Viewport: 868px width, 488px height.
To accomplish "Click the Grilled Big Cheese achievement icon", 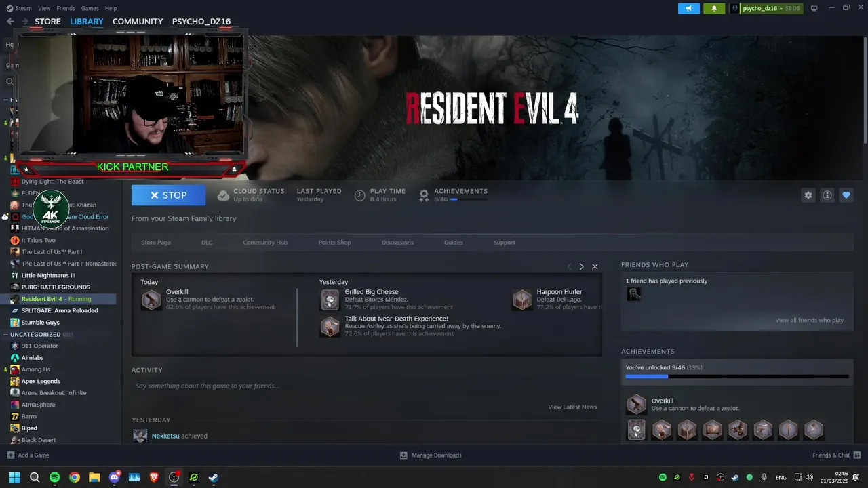I will coord(330,300).
